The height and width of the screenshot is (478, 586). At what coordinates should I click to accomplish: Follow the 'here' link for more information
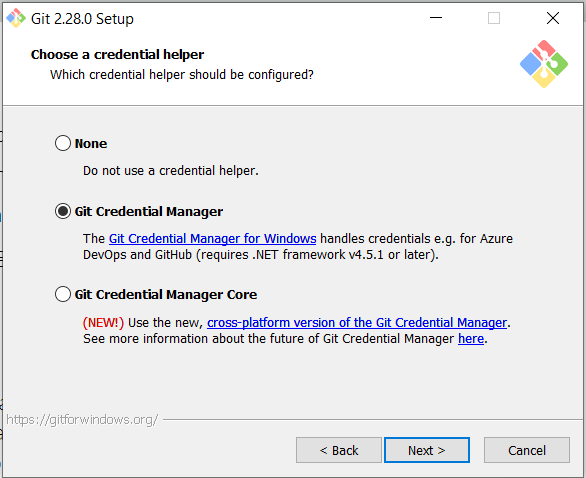[x=471, y=339]
